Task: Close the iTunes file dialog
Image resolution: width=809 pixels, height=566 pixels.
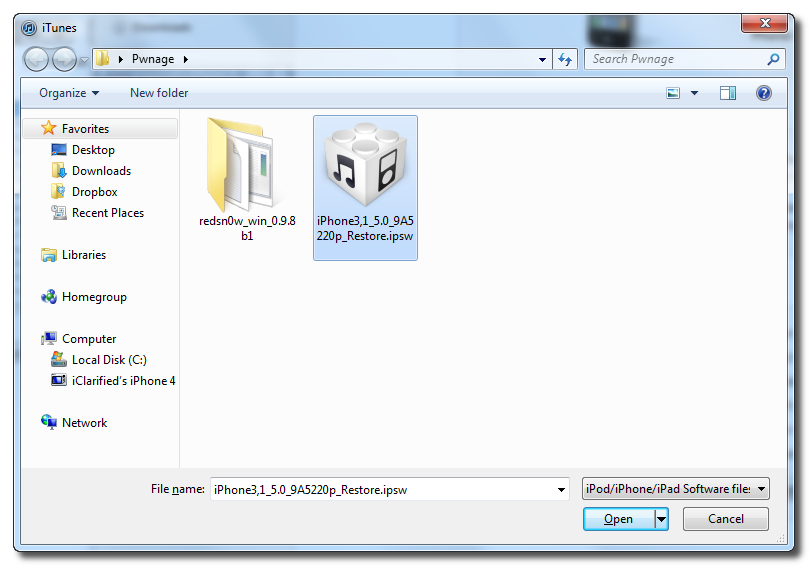Action: (x=765, y=23)
